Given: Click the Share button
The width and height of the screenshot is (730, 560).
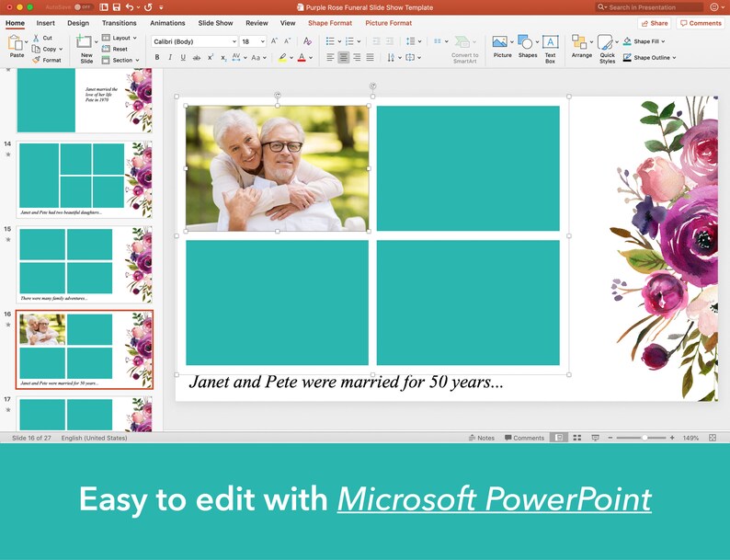Looking at the screenshot, I should 654,23.
